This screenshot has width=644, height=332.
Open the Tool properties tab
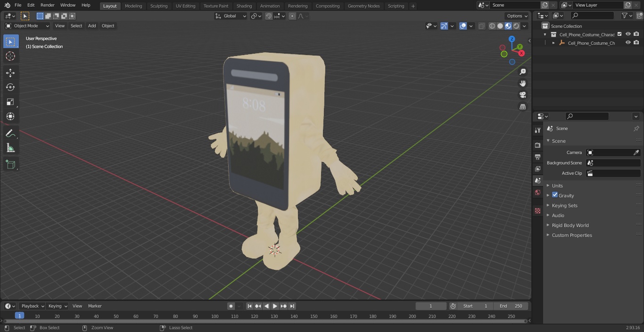537,130
